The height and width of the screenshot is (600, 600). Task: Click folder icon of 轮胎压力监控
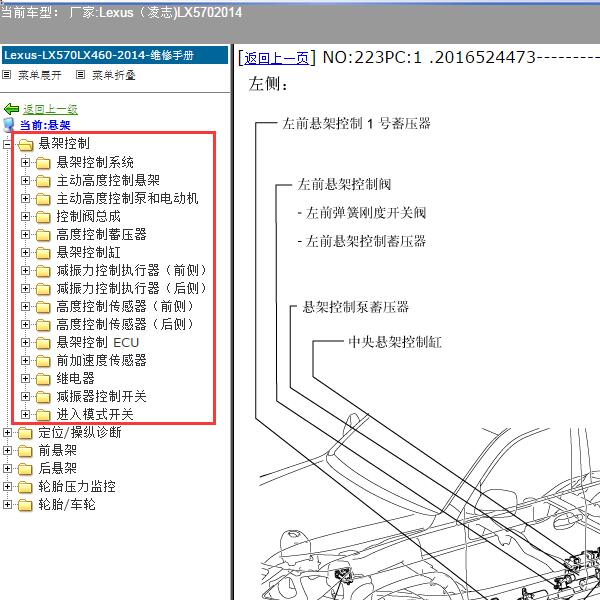point(25,487)
